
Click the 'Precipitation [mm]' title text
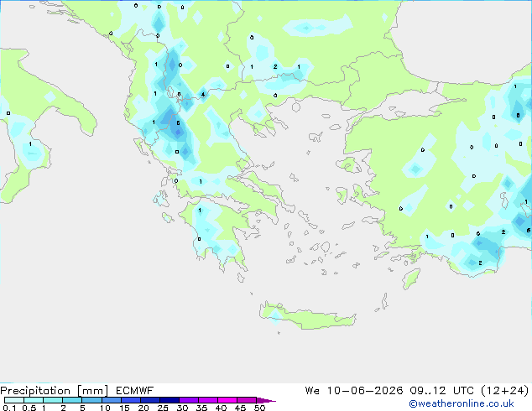pos(54,391)
